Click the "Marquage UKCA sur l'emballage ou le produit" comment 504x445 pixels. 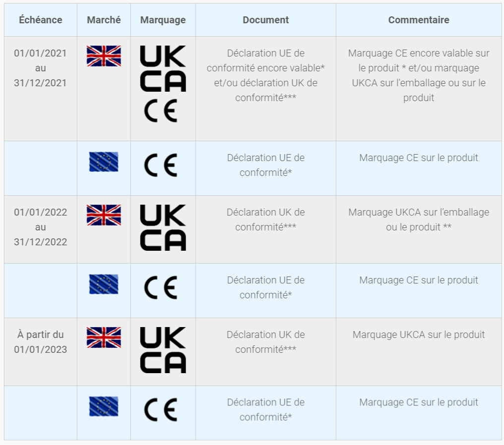coord(419,220)
